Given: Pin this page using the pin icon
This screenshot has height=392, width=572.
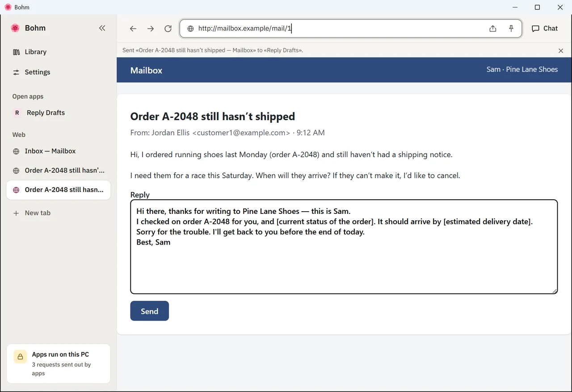Looking at the screenshot, I should tap(511, 29).
